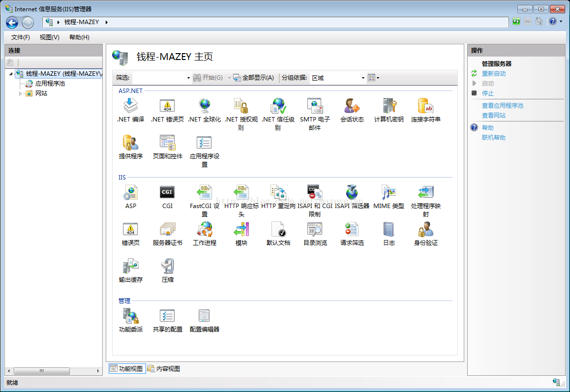This screenshot has height=392, width=570.
Task: Click the 全部显示(A) button
Action: pos(254,77)
